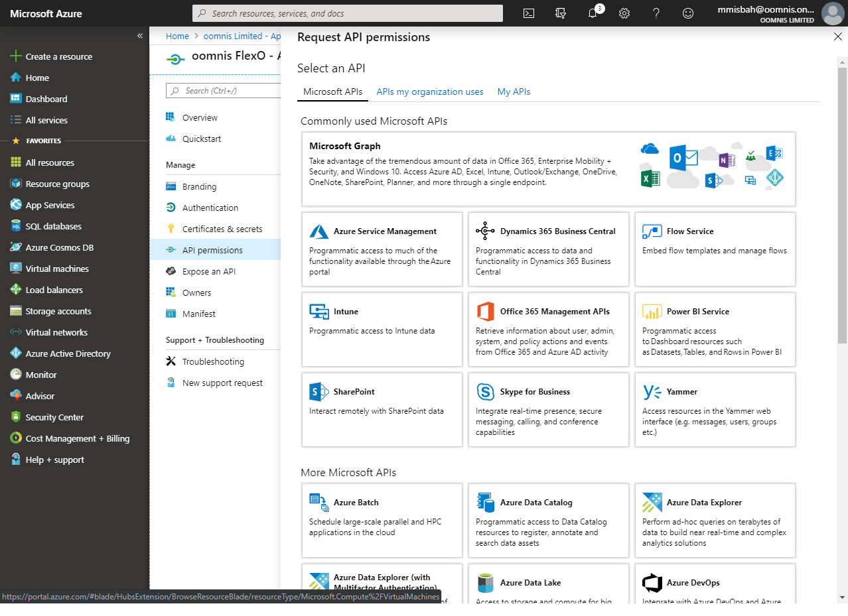
Task: Choose the Azure Data Explorer card
Action: point(715,521)
